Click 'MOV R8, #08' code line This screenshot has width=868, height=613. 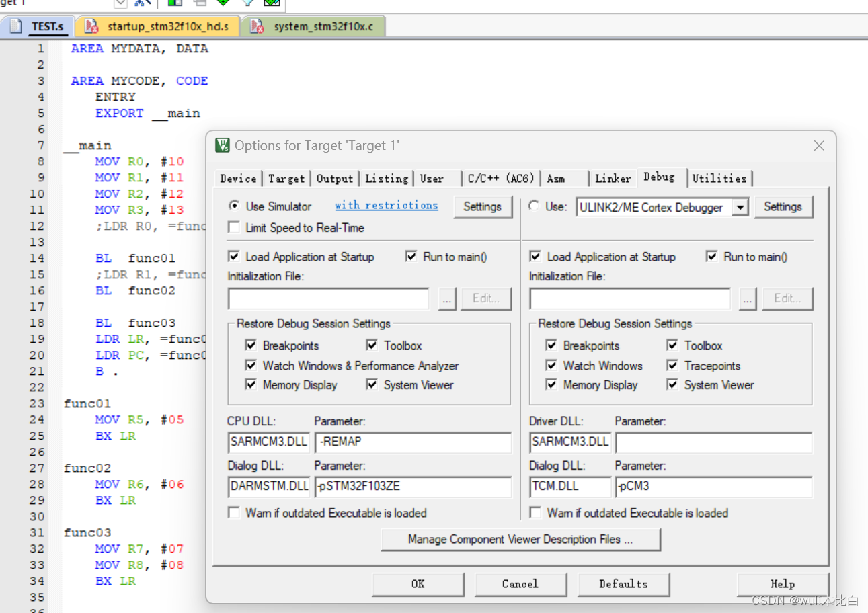139,565
